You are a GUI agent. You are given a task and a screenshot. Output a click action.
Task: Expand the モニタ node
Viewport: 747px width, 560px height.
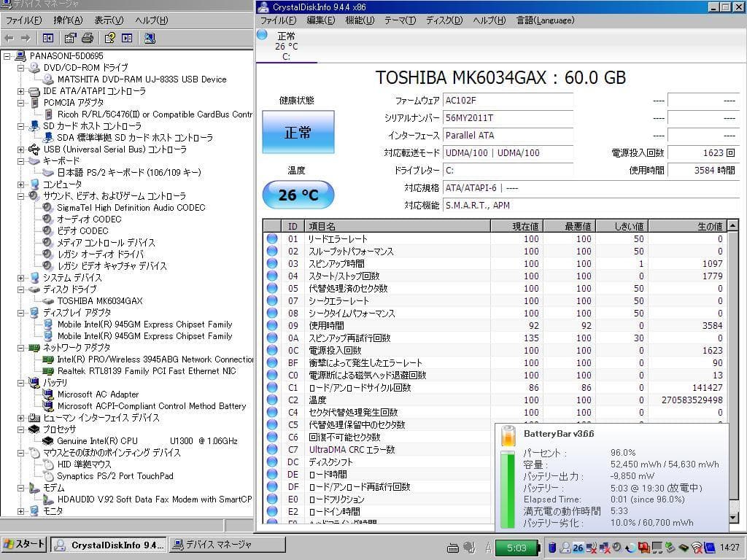tap(21, 511)
